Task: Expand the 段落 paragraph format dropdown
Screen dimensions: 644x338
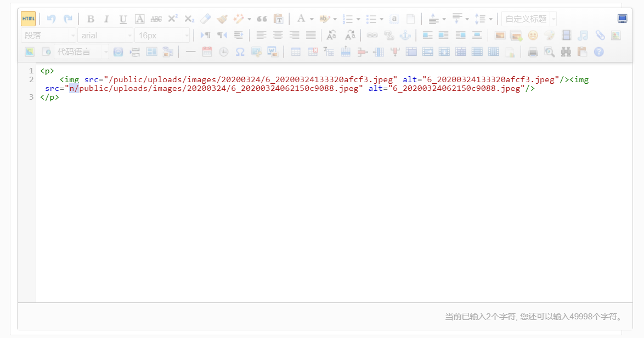Action: 48,35
